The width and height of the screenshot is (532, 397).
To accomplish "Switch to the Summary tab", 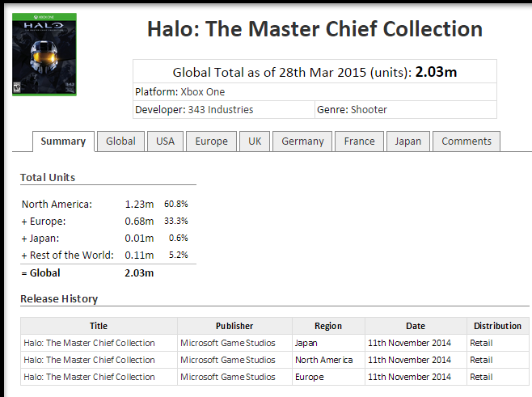I will 63,141.
